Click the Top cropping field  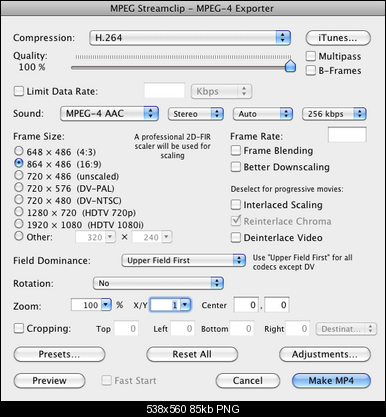coord(126,328)
